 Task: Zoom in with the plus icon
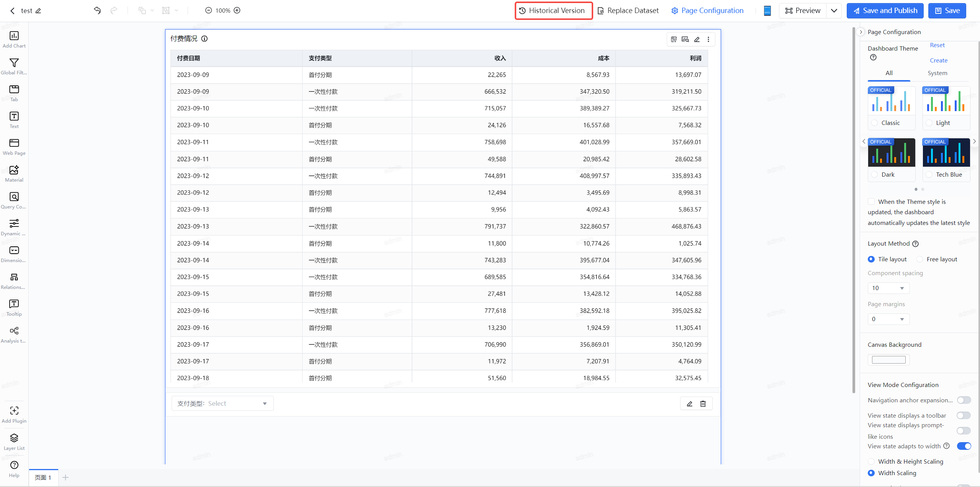pos(237,10)
